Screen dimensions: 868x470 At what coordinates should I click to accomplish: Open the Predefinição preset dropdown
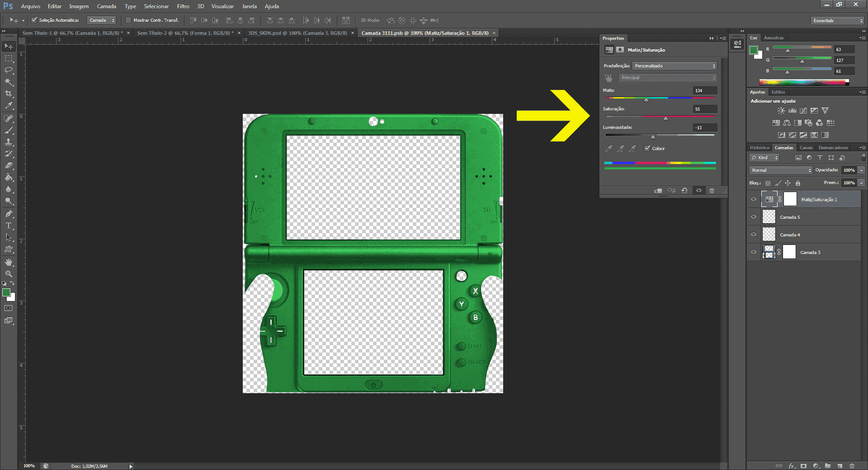(674, 66)
